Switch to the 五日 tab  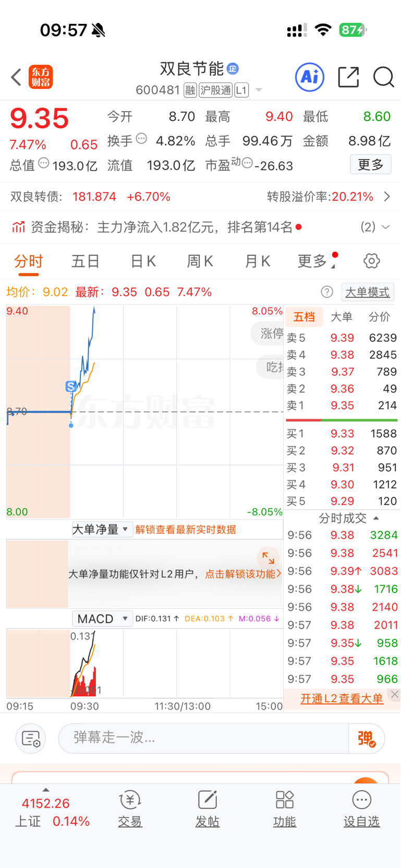click(86, 261)
